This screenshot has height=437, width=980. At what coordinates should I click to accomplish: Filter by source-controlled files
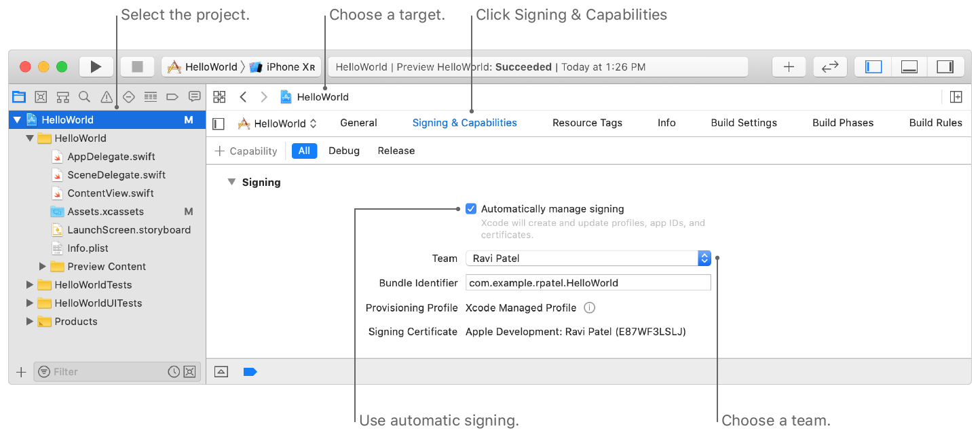pos(189,372)
